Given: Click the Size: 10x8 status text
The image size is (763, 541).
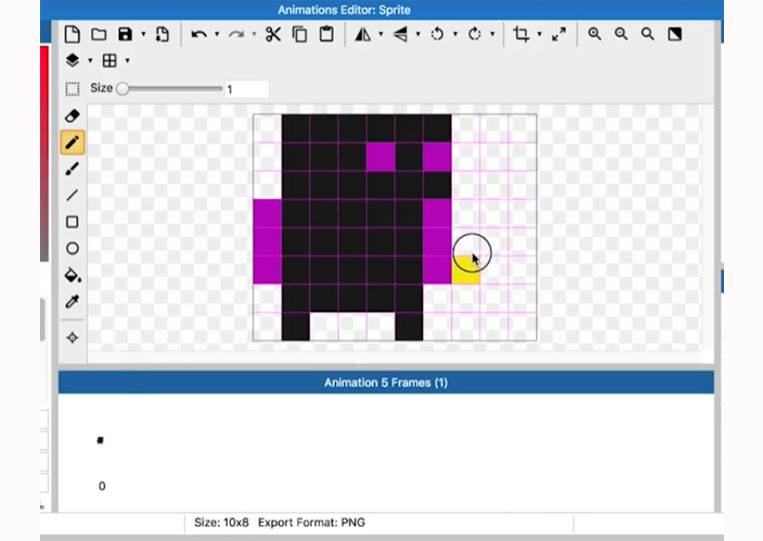Looking at the screenshot, I should point(221,523).
